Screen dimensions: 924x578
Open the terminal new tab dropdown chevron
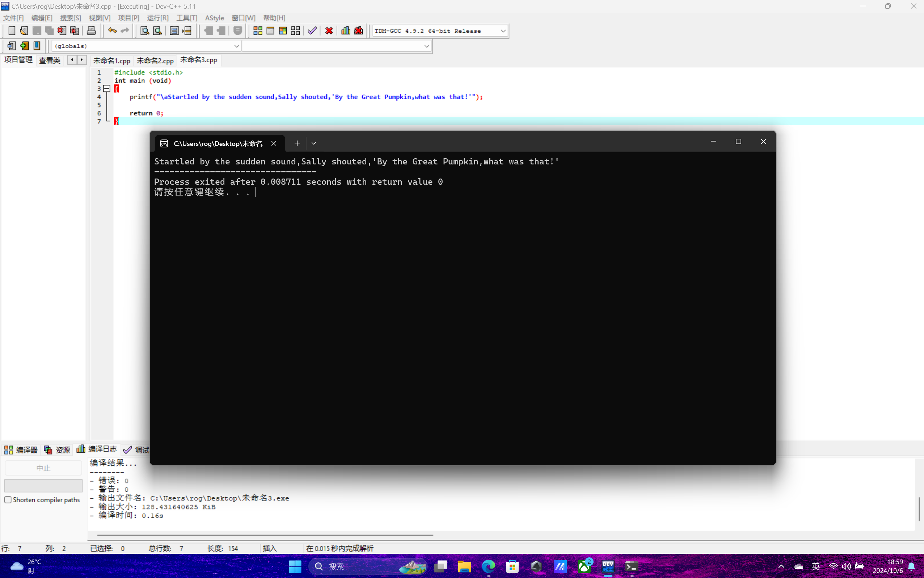tap(313, 143)
